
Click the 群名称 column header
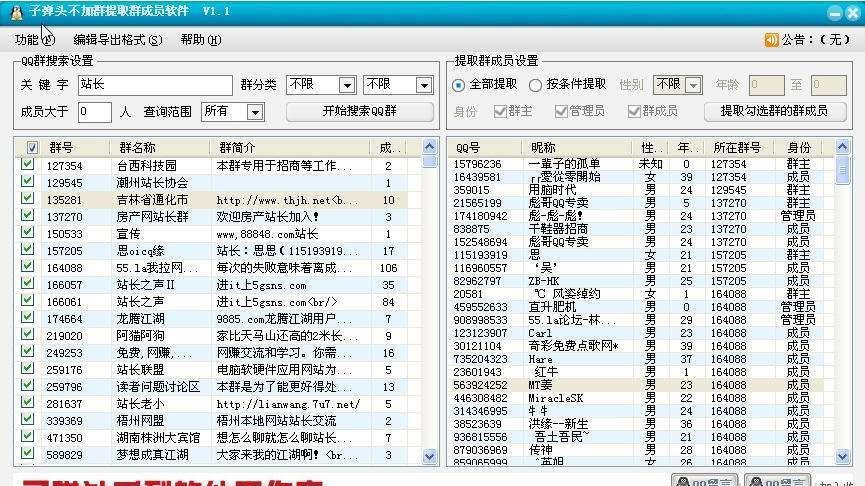click(x=159, y=148)
